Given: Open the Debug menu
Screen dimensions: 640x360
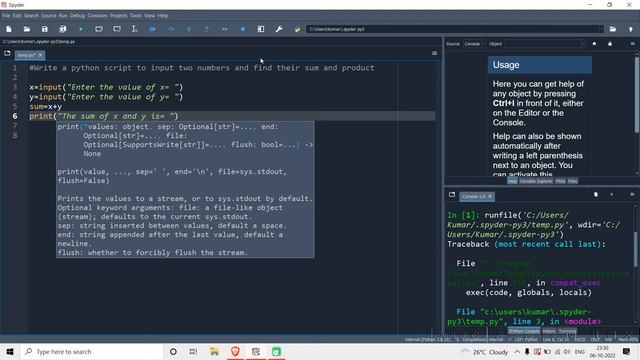Looking at the screenshot, I should (x=77, y=16).
